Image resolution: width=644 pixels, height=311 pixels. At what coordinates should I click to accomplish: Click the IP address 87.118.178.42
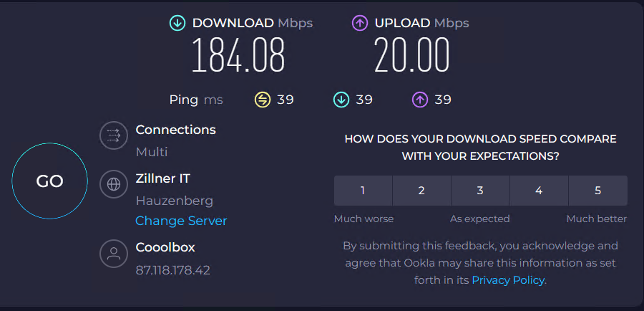pos(172,270)
